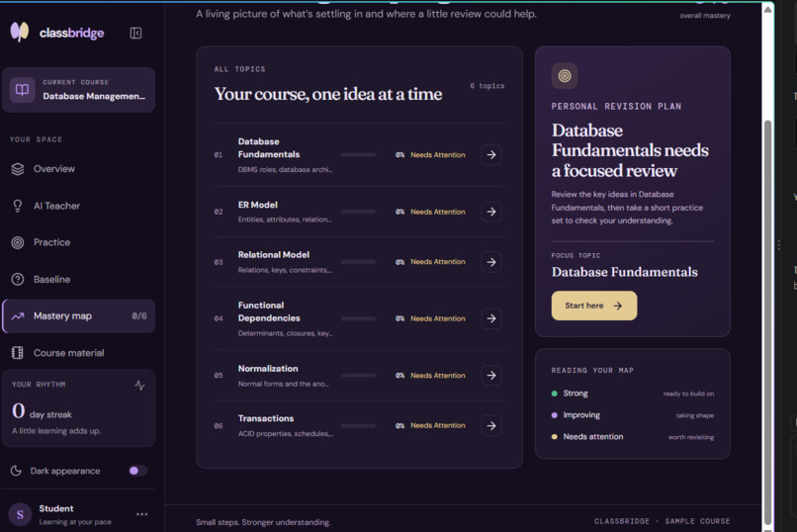
Task: Click the Baseline question mark icon
Action: click(18, 280)
